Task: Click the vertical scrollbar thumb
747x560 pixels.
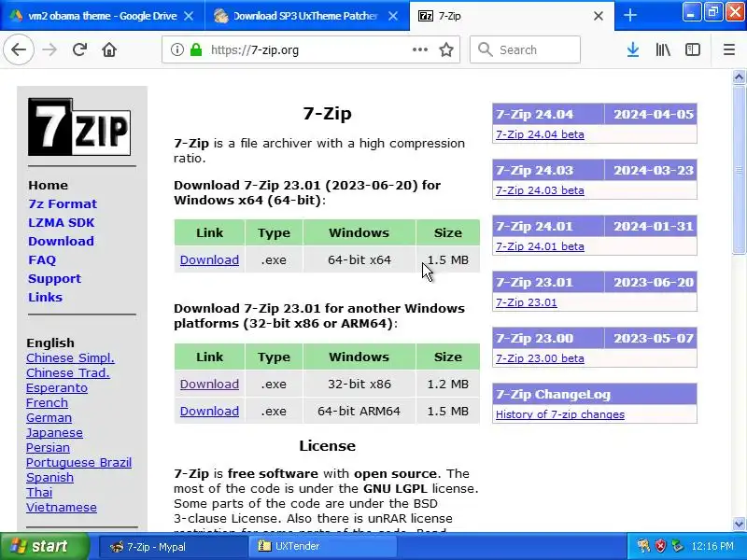Action: coord(739,170)
